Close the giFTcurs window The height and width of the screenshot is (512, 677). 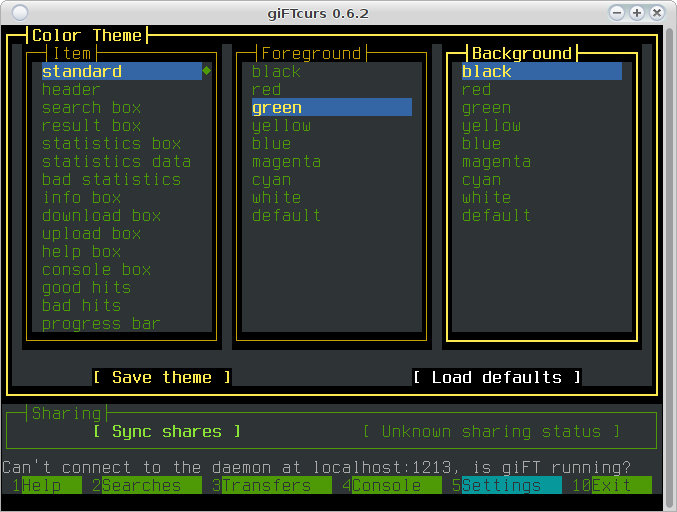657,13
